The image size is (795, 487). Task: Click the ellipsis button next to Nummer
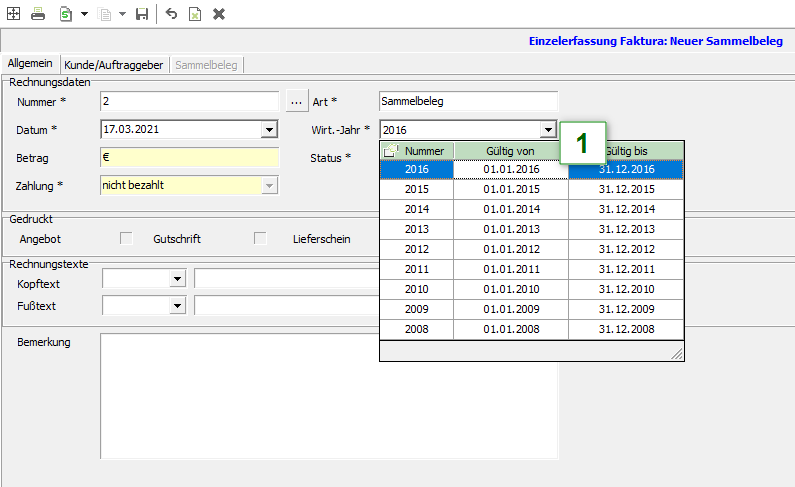click(x=295, y=102)
